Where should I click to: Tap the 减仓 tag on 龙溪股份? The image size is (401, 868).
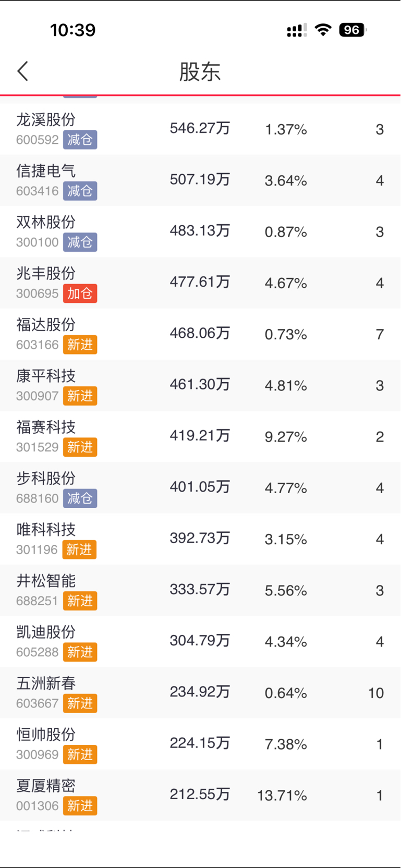80,140
